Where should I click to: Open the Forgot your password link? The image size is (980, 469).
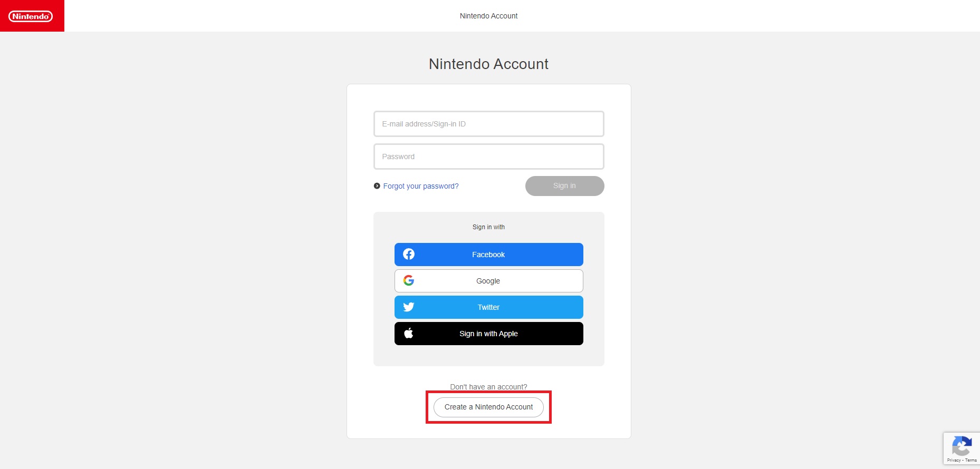pyautogui.click(x=420, y=186)
